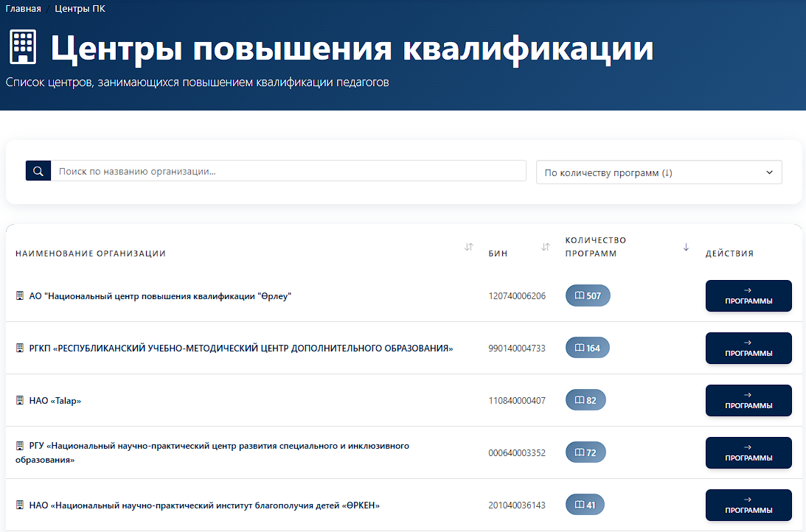Open the По количеству программ sorting dropdown
Viewport: 806px width, 532px height.
pyautogui.click(x=659, y=172)
